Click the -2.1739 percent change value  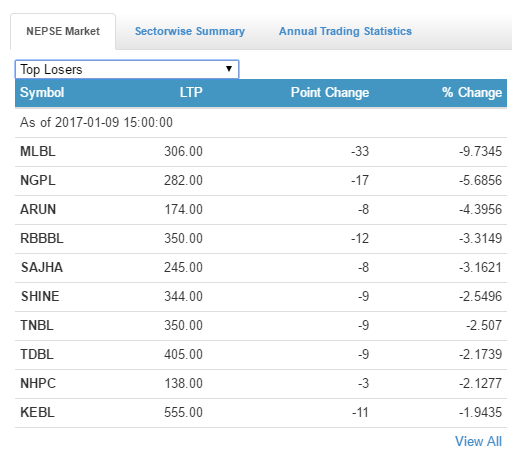[480, 354]
